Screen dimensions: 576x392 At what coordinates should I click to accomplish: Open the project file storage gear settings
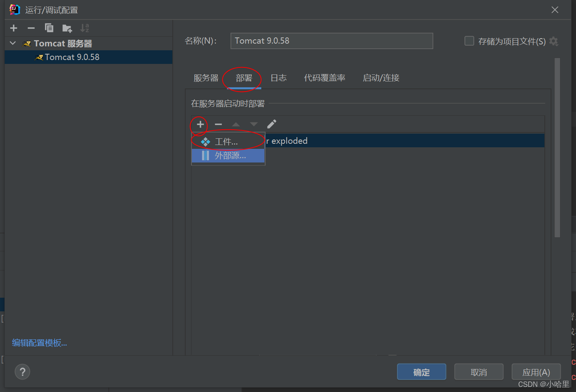pyautogui.click(x=553, y=41)
